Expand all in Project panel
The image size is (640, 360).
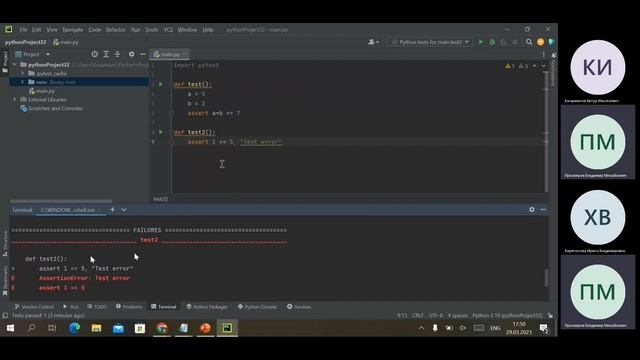106,54
